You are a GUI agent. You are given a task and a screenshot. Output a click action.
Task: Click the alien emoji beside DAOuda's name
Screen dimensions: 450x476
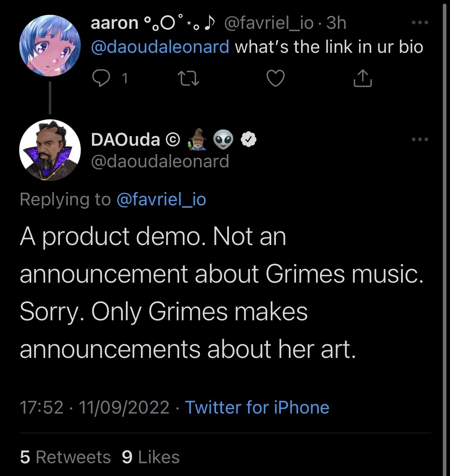click(223, 140)
